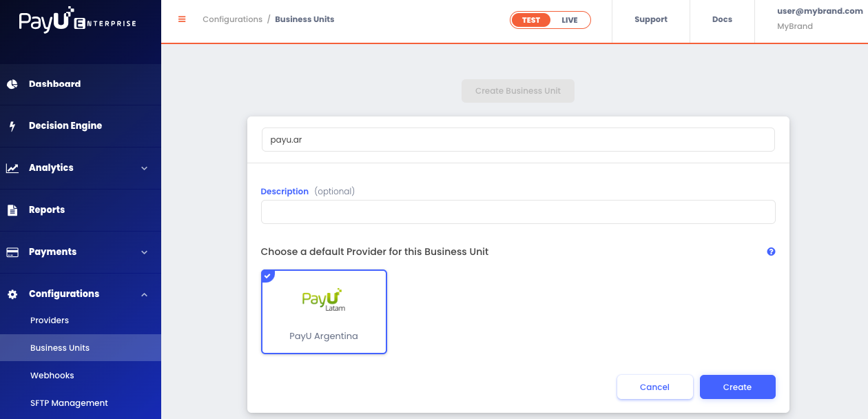Open the blue help question mark icon
The image size is (868, 419).
coord(771,252)
